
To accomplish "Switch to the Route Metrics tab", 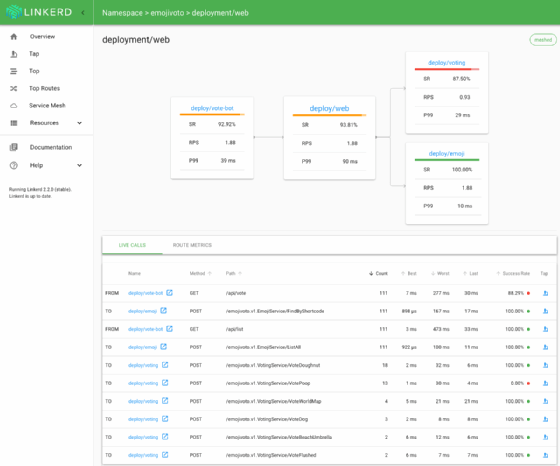I will pos(192,245).
